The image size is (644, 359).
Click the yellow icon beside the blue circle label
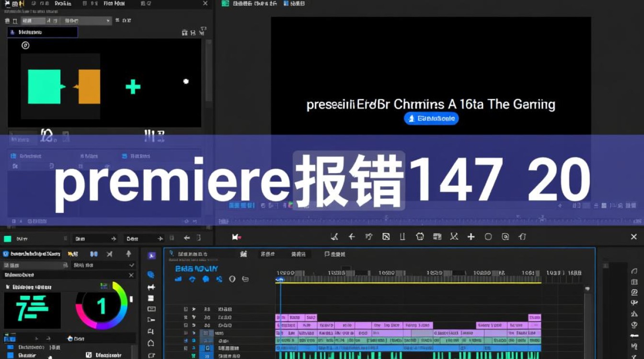tap(72, 254)
